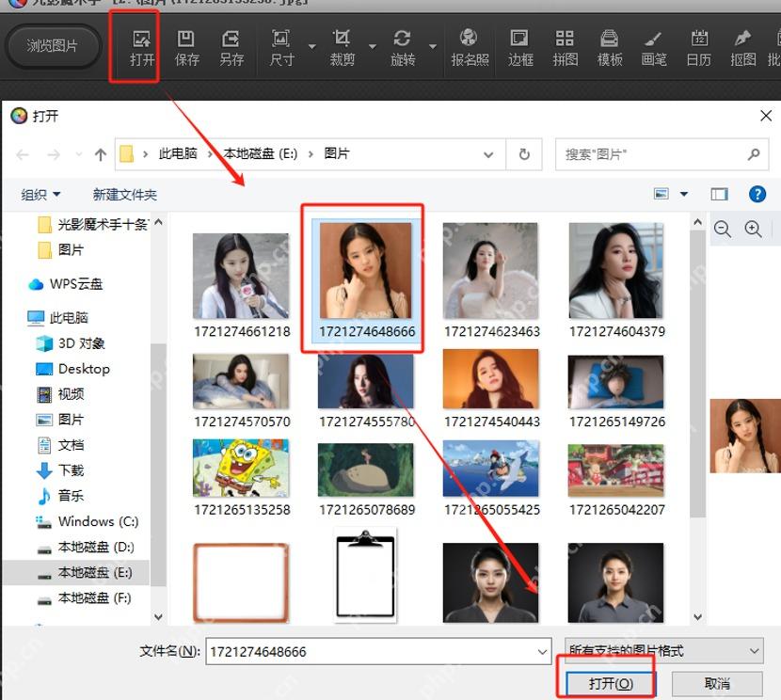781x700 pixels.
Task: Expand the 组织 organize menu
Action: pyautogui.click(x=40, y=194)
